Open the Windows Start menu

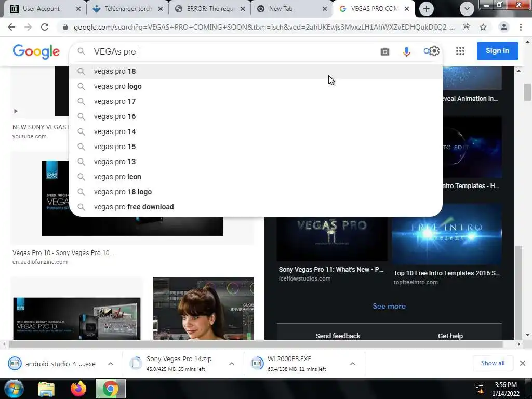[14, 389]
